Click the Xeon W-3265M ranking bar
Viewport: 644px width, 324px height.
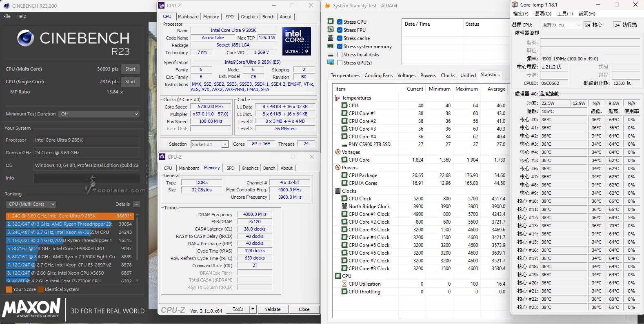[x=69, y=232]
